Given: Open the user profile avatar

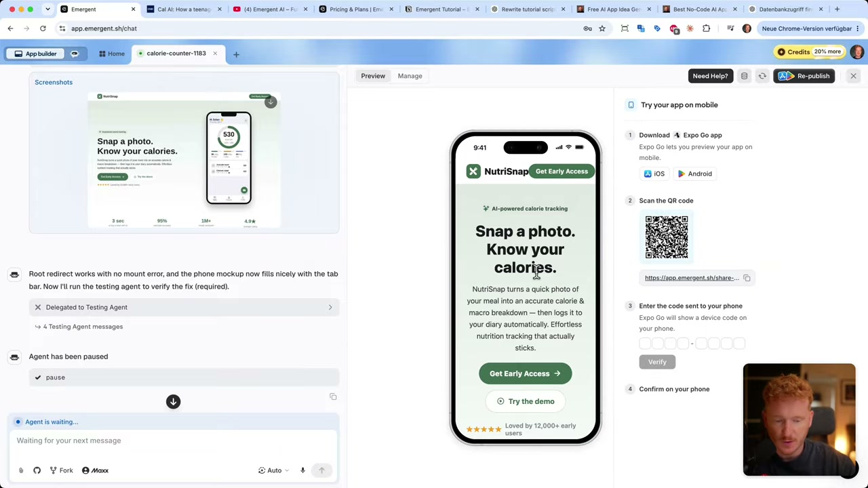Looking at the screenshot, I should pos(856,52).
